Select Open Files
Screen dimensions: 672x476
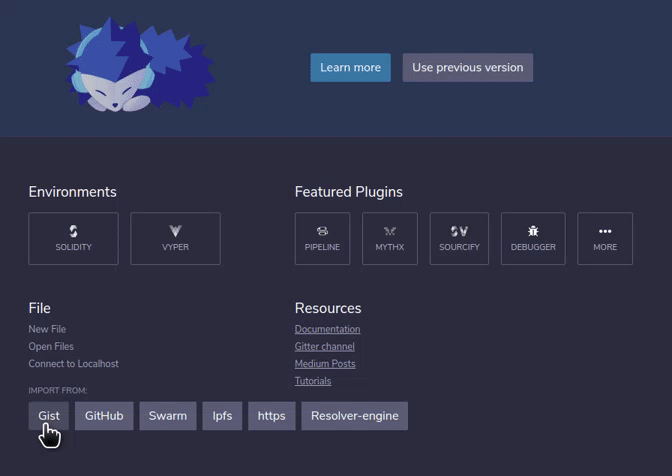[51, 346]
